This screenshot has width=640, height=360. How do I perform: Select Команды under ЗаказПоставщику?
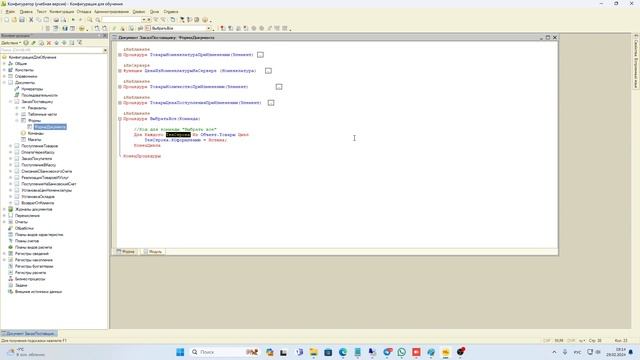pyautogui.click(x=36, y=133)
